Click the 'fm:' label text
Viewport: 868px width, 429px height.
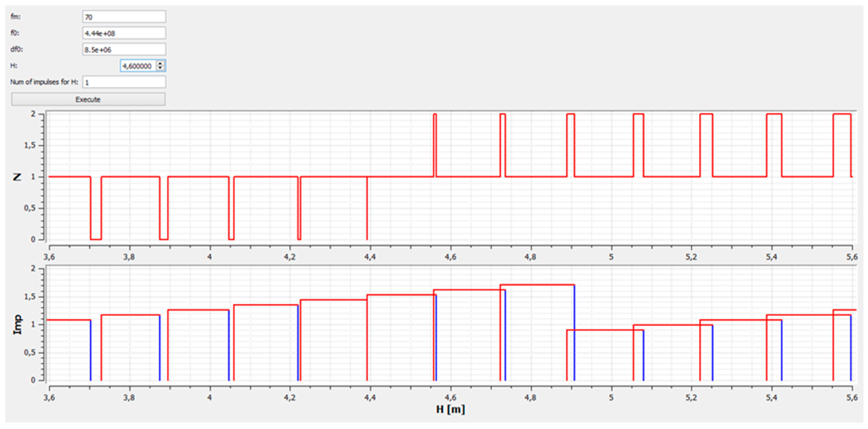(x=15, y=17)
